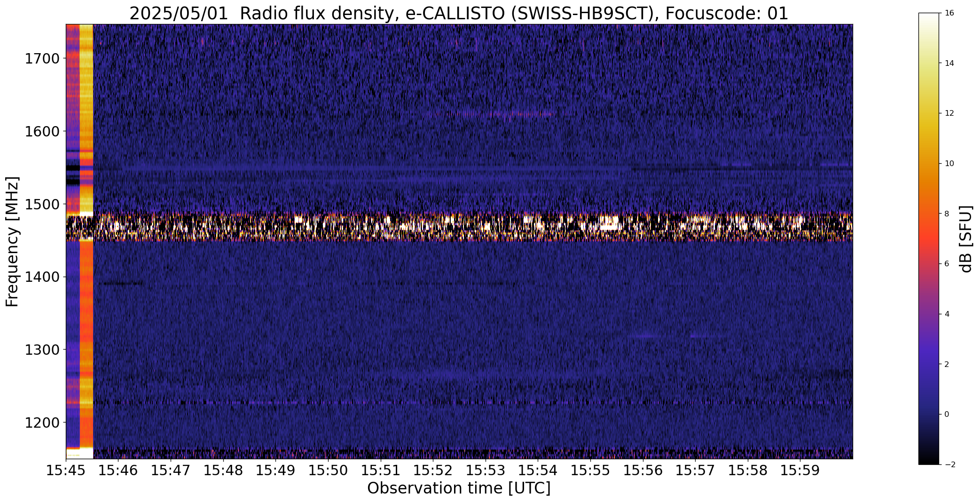Click the colorbar tick label 2
980x502 pixels.
click(947, 364)
